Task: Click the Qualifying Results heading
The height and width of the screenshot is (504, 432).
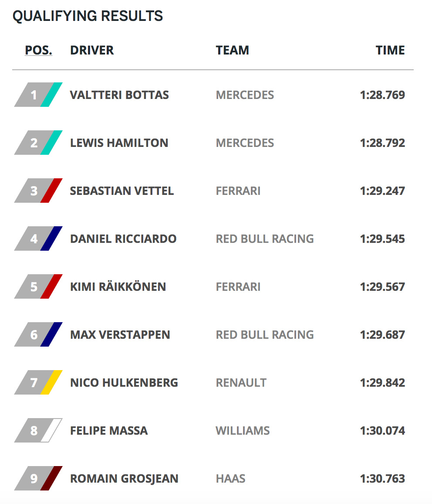Action: pyautogui.click(x=88, y=16)
